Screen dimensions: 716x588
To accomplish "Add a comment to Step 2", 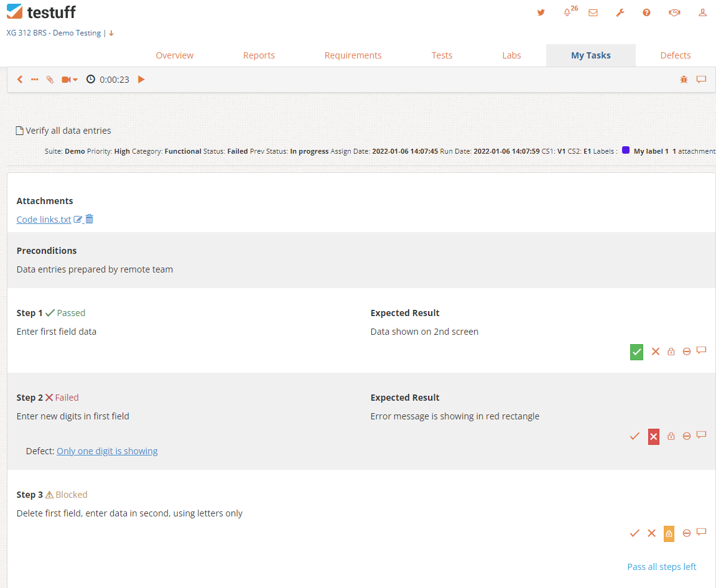I will pos(702,435).
